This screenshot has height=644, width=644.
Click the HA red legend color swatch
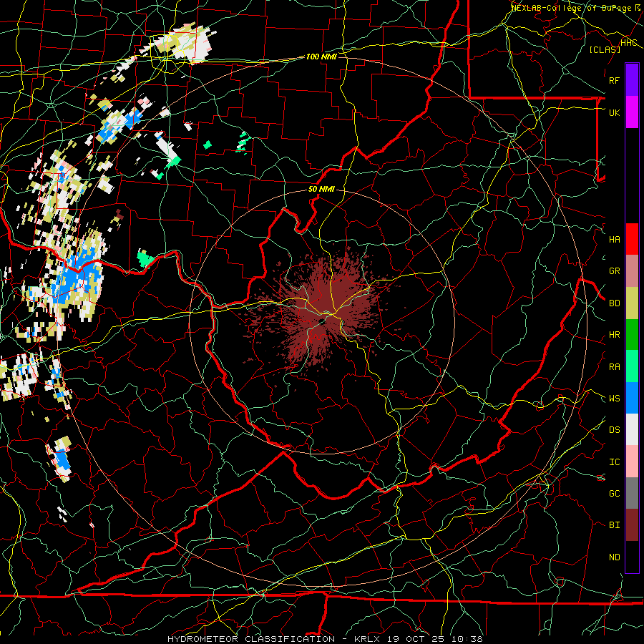click(632, 239)
